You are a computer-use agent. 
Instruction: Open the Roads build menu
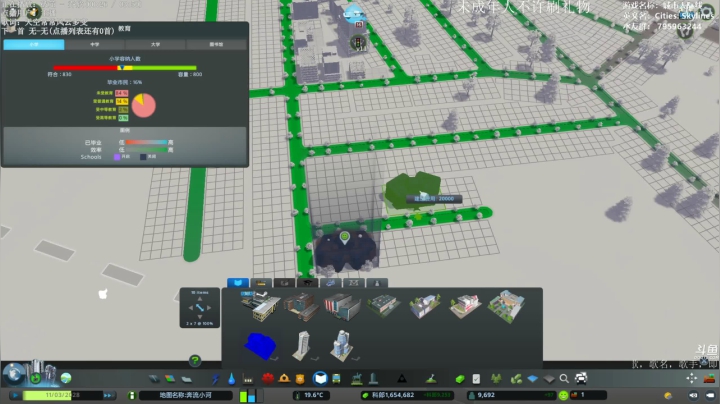point(154,379)
